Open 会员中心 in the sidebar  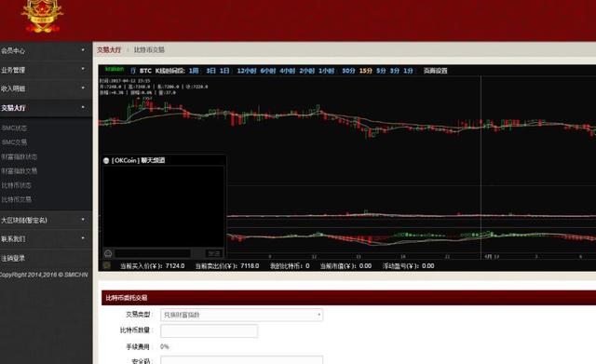(13, 50)
